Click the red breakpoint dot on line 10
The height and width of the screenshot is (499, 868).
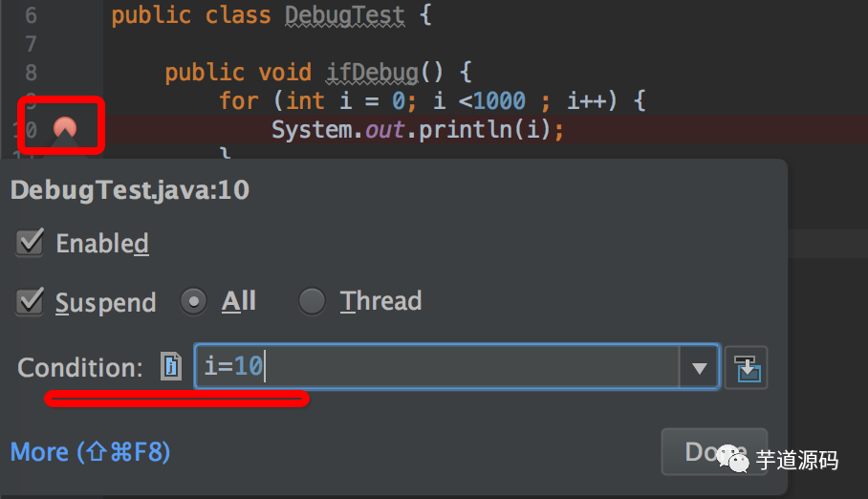[65, 127]
